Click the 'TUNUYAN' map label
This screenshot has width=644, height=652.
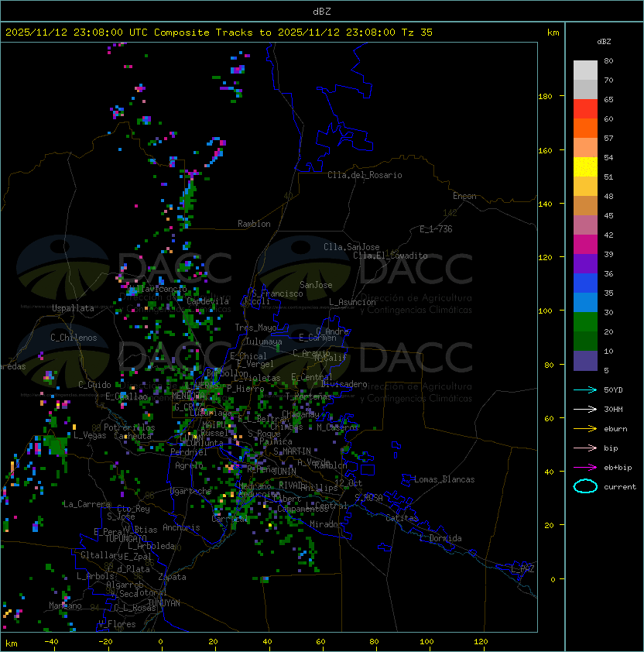click(164, 603)
